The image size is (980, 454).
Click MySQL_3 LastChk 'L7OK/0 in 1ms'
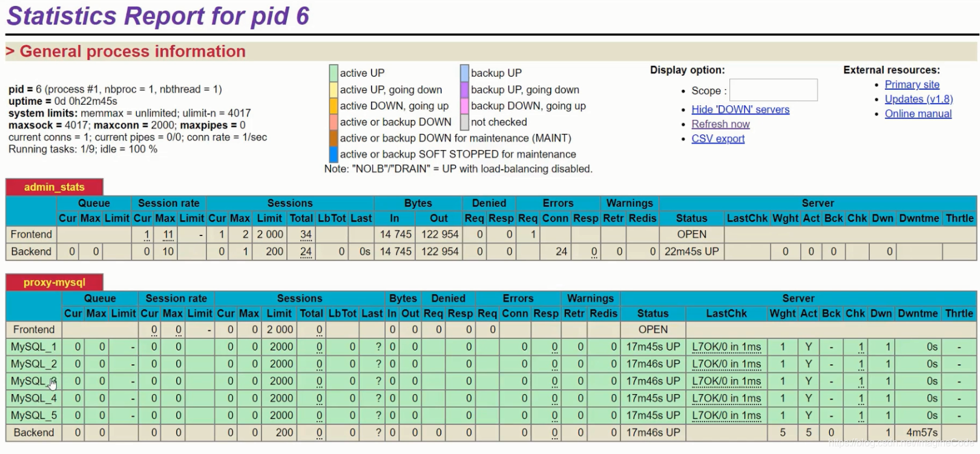tap(726, 381)
